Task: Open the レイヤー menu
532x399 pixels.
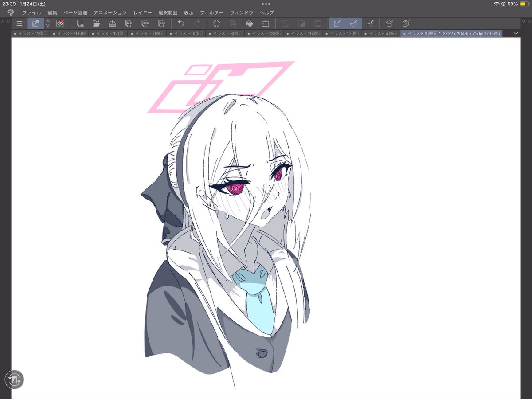Action: [x=143, y=12]
